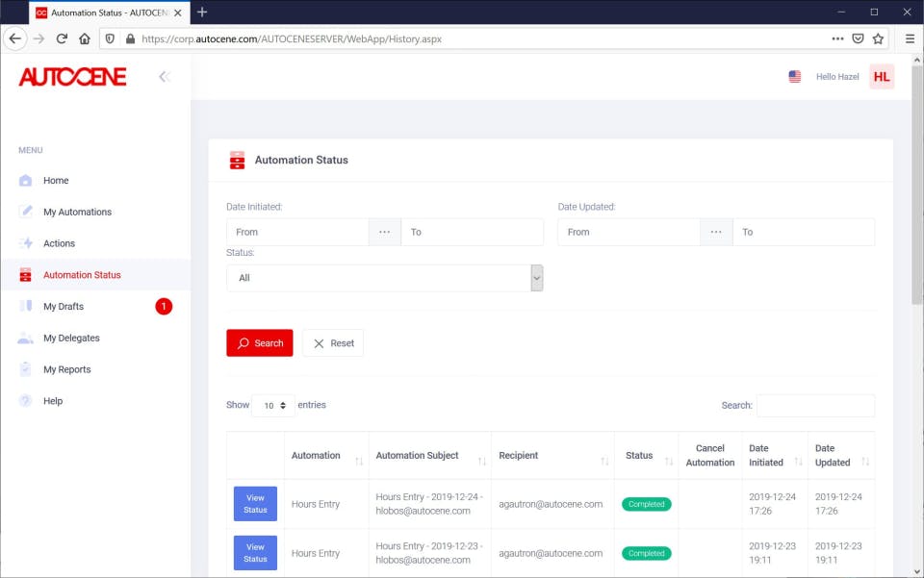Click the red Search button
Screen dimensions: 924x578
click(260, 343)
